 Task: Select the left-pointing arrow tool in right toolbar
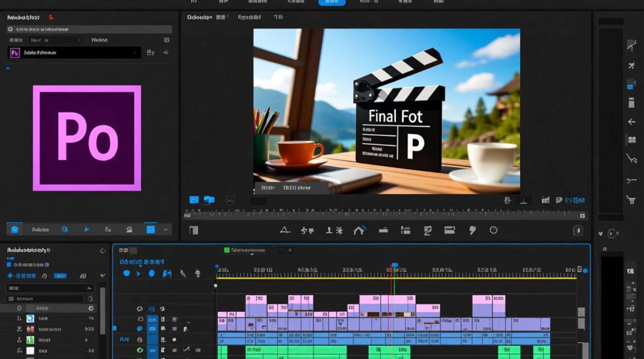coord(632,122)
